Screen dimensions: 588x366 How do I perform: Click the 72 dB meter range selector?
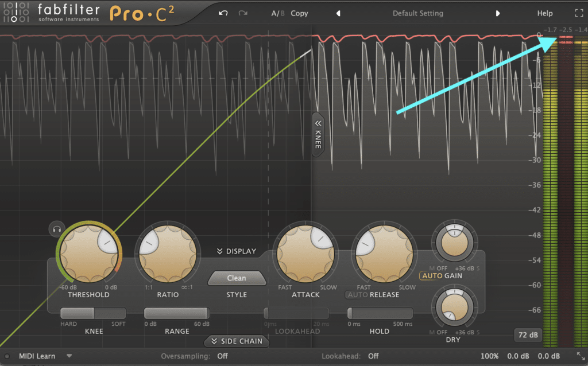pyautogui.click(x=527, y=334)
